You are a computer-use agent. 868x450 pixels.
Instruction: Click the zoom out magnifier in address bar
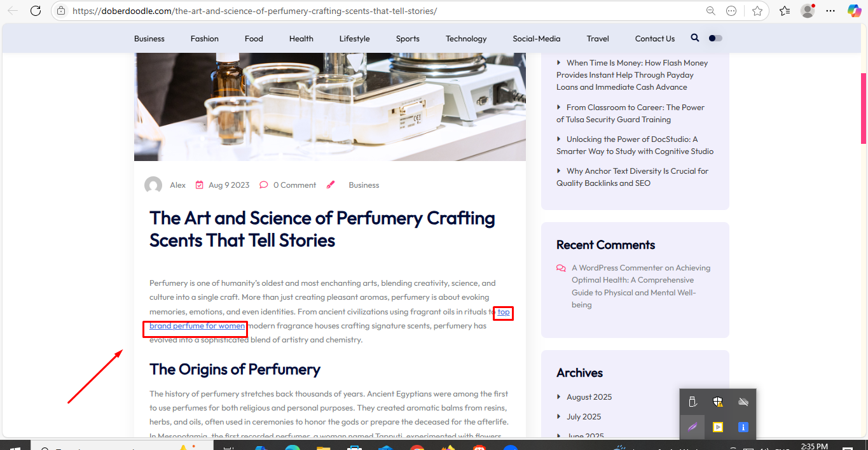click(x=711, y=11)
